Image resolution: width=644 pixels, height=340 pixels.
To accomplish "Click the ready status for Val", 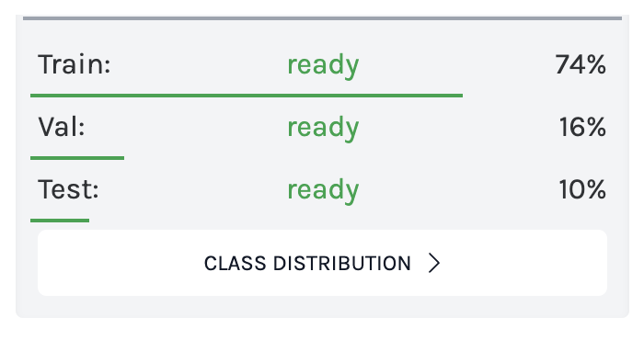I will click(323, 128).
